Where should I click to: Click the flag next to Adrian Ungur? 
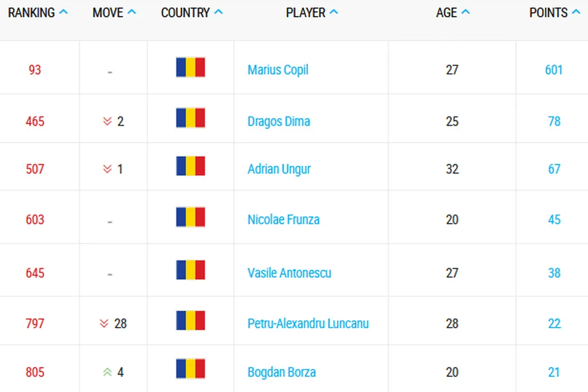[x=190, y=166]
